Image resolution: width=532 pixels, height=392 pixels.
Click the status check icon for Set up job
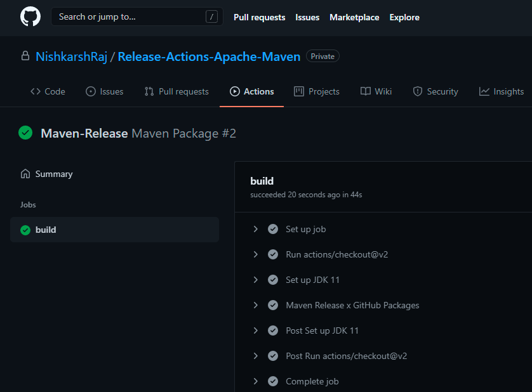tap(273, 229)
